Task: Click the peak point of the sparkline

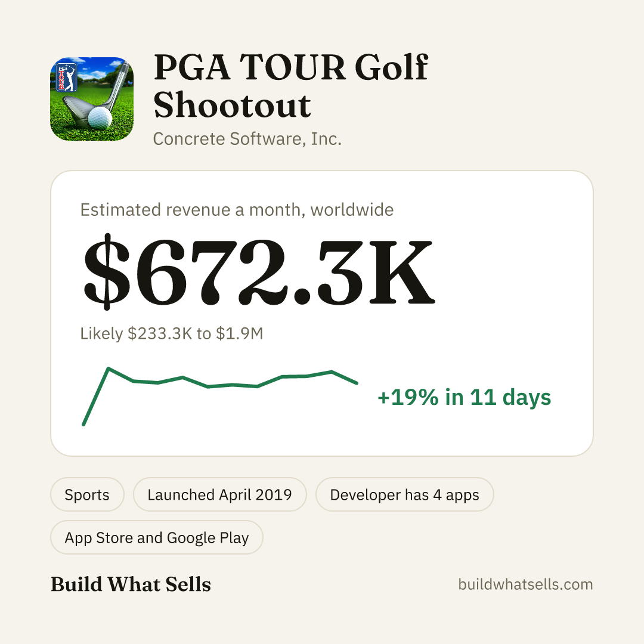Action: pyautogui.click(x=109, y=369)
